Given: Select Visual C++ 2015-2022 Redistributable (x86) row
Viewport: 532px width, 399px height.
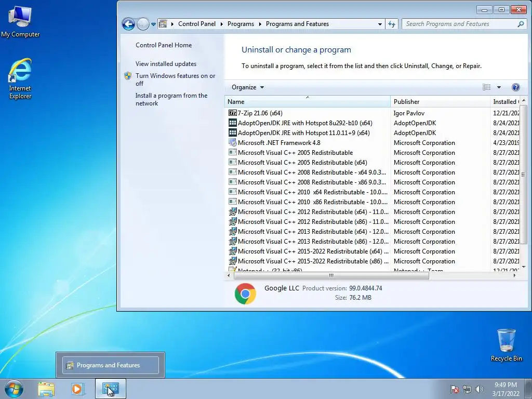Looking at the screenshot, I should (x=372, y=261).
